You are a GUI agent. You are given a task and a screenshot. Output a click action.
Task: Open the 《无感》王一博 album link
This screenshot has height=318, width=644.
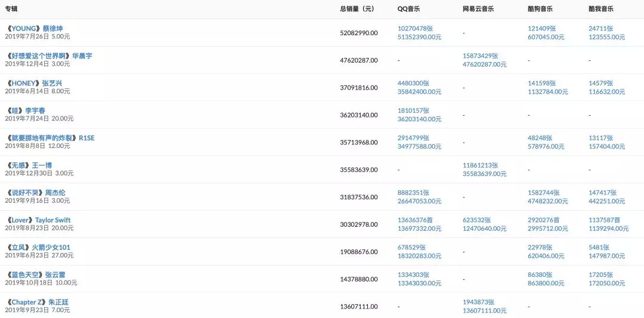click(29, 165)
